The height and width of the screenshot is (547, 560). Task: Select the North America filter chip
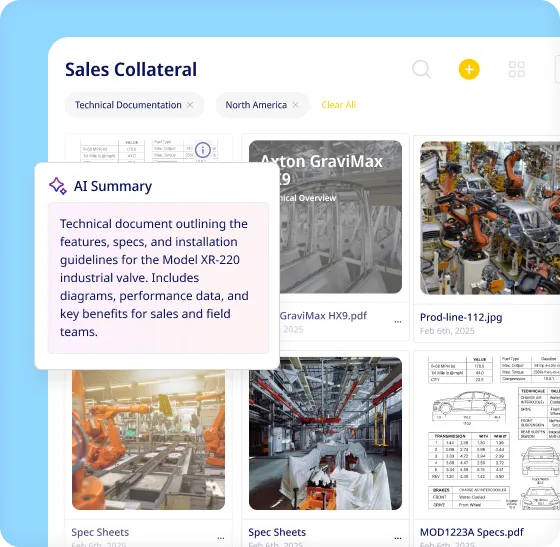pyautogui.click(x=262, y=105)
